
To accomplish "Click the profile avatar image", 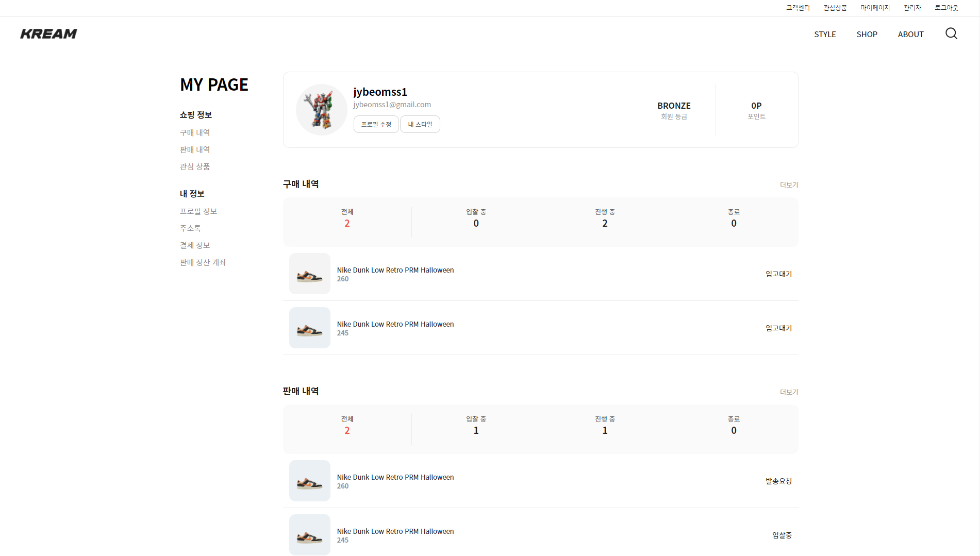I will point(321,109).
